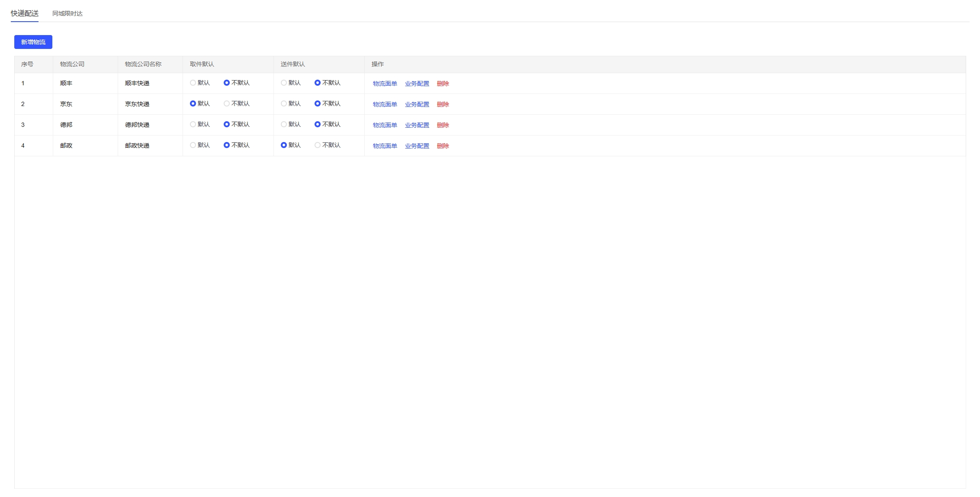Click the 德邦快递 company name cell

click(137, 125)
